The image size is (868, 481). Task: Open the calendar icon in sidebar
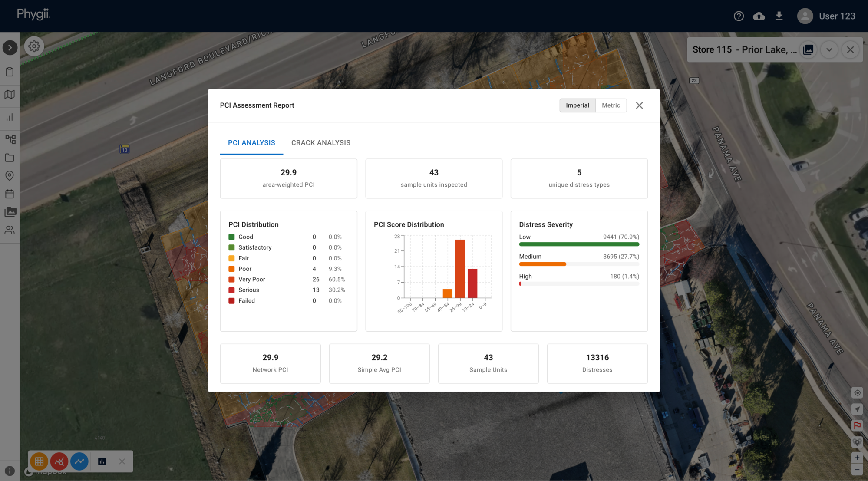pyautogui.click(x=10, y=194)
